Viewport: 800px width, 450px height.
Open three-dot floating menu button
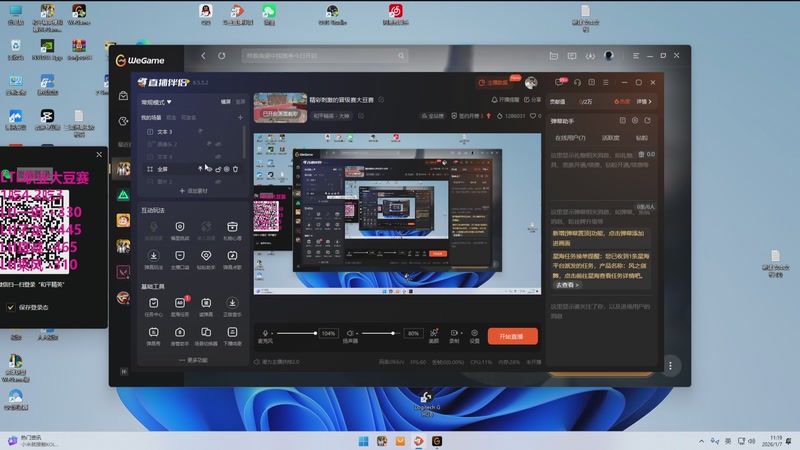point(670,366)
